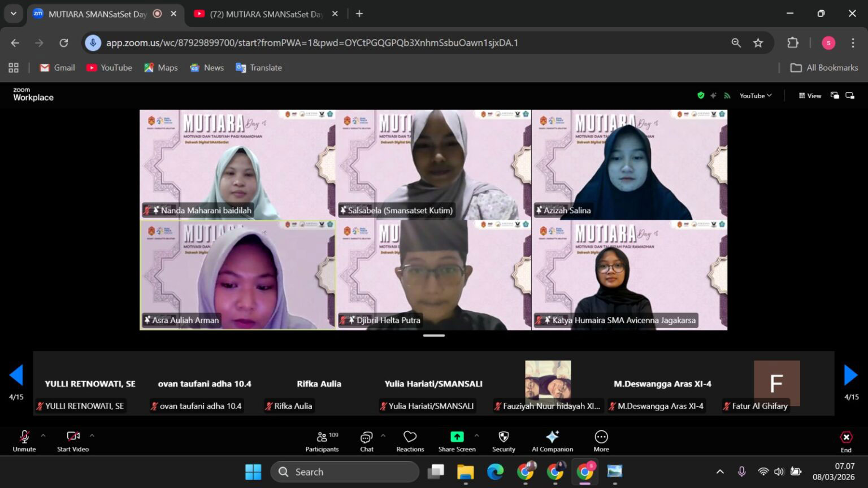Image resolution: width=868 pixels, height=488 pixels.
Task: Click the Windows Search box
Action: point(345,471)
